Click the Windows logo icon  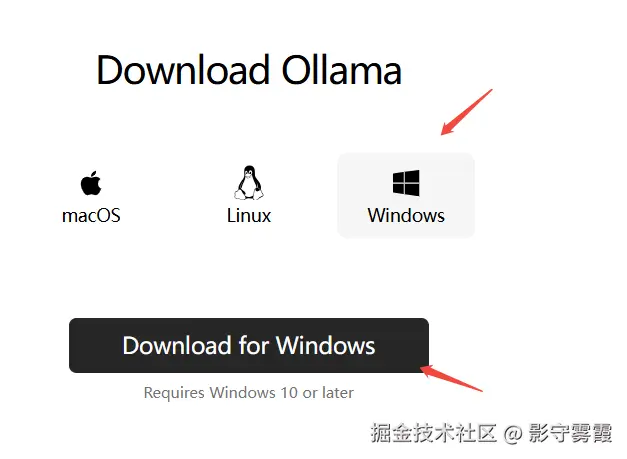coord(406,183)
